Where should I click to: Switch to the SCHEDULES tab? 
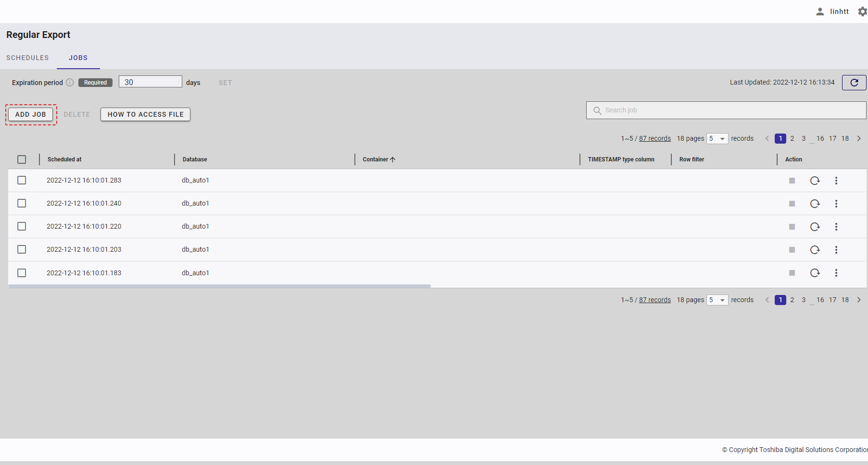tap(27, 58)
